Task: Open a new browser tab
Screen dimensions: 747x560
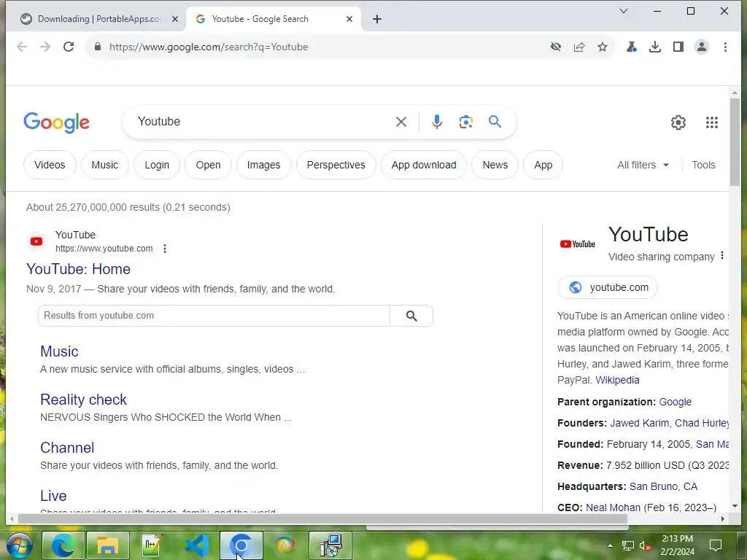Action: pos(377,19)
